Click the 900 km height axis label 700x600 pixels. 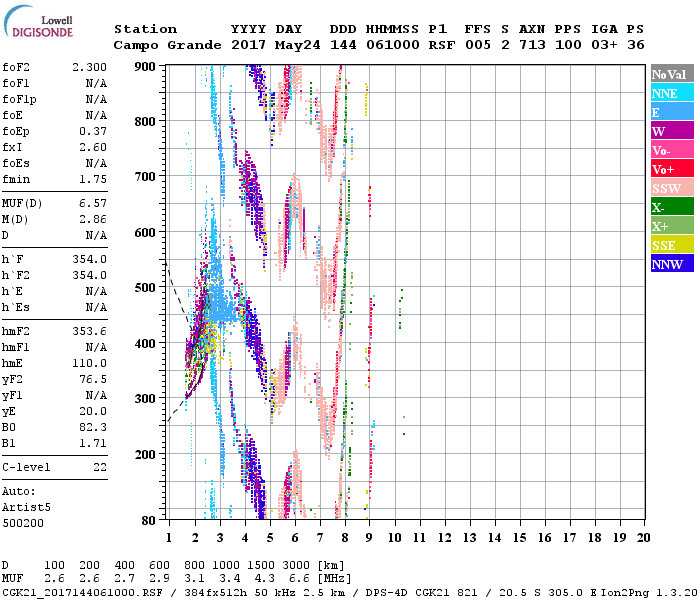[145, 67]
